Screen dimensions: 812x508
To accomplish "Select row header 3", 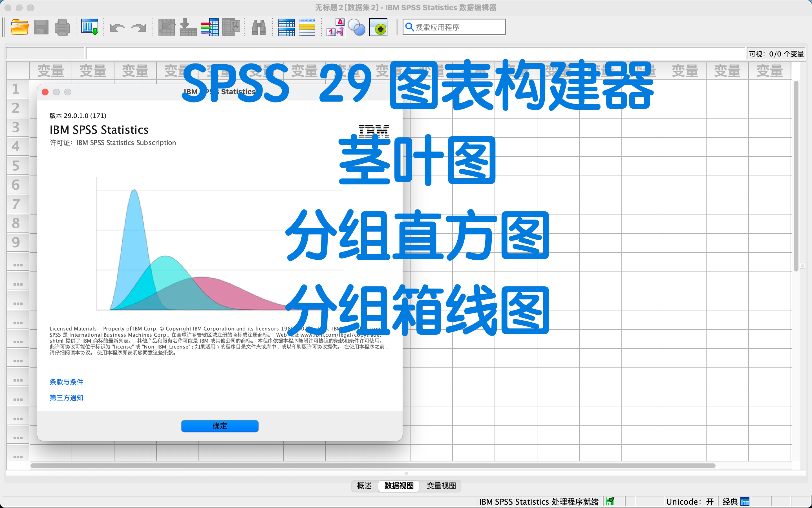I will [17, 127].
